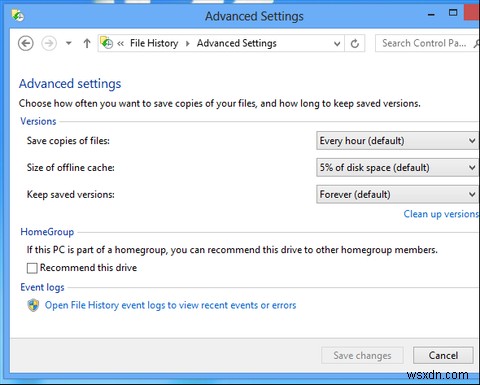This screenshot has width=480, height=385.
Task: Open the Save copies of files dropdown
Action: [398, 141]
